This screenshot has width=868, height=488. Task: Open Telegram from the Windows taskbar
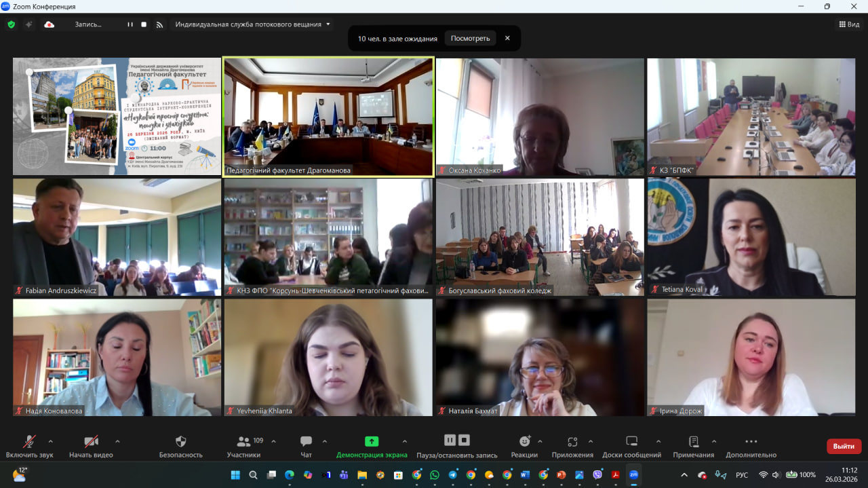[452, 475]
